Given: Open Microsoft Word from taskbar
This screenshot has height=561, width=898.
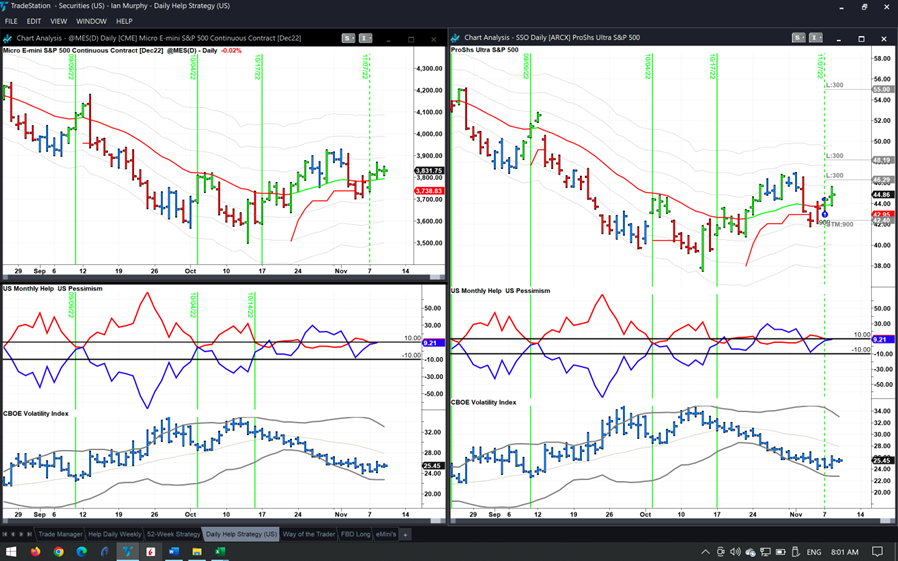Looking at the screenshot, I should pyautogui.click(x=173, y=552).
